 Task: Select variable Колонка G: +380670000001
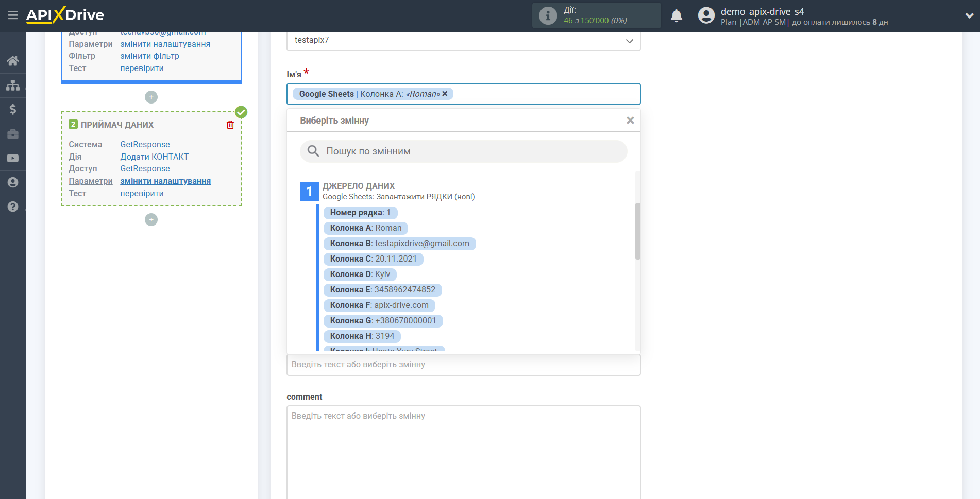(x=383, y=321)
